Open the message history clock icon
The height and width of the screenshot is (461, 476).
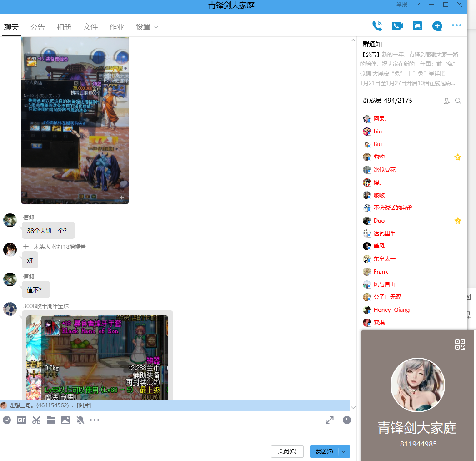click(x=347, y=420)
